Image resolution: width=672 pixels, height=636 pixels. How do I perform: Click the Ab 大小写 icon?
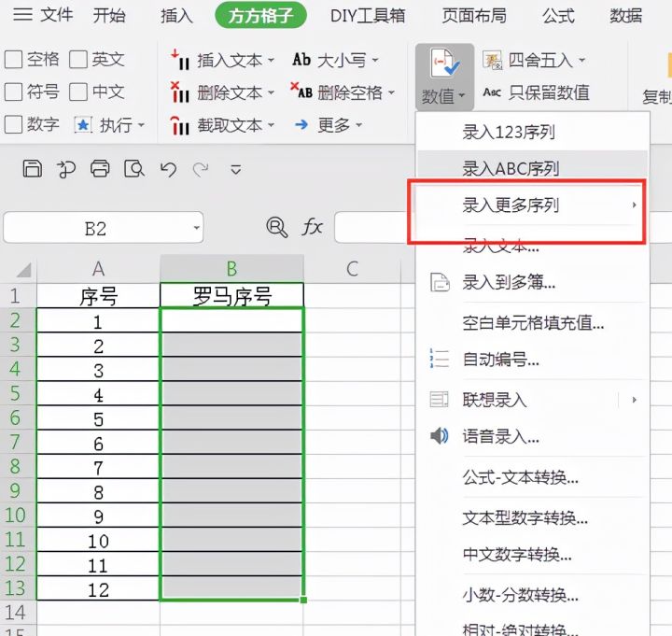[301, 60]
